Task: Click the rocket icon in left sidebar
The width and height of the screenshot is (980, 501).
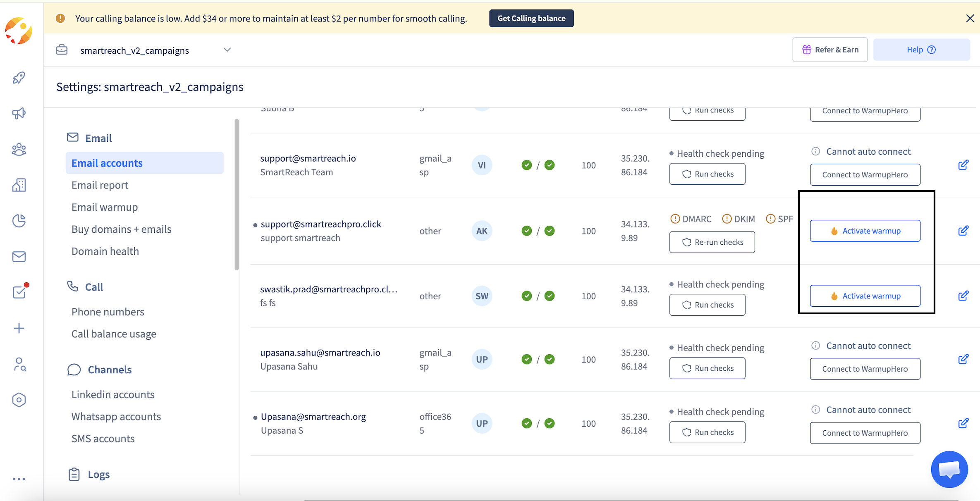Action: [x=19, y=77]
